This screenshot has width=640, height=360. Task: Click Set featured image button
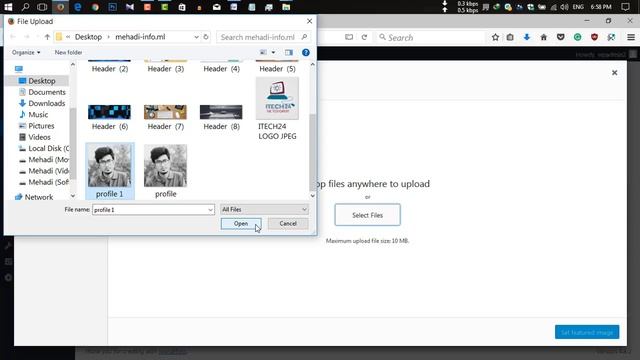(587, 332)
